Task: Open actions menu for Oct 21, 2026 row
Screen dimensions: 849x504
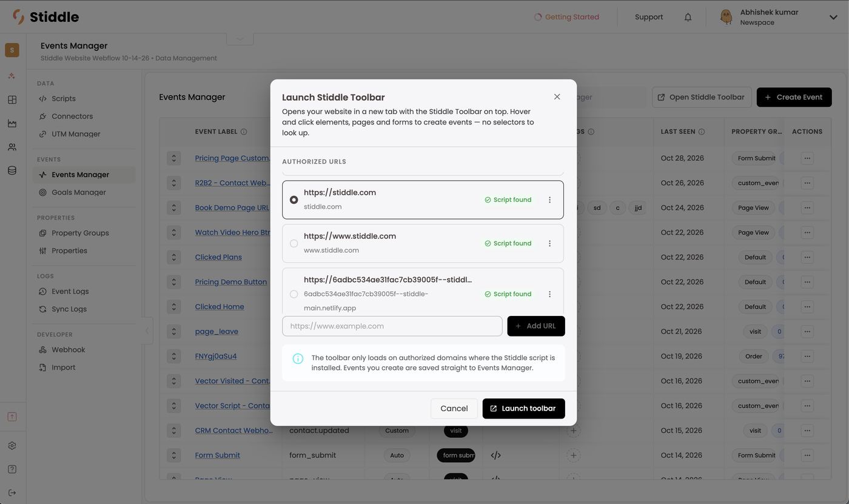Action: [807, 332]
